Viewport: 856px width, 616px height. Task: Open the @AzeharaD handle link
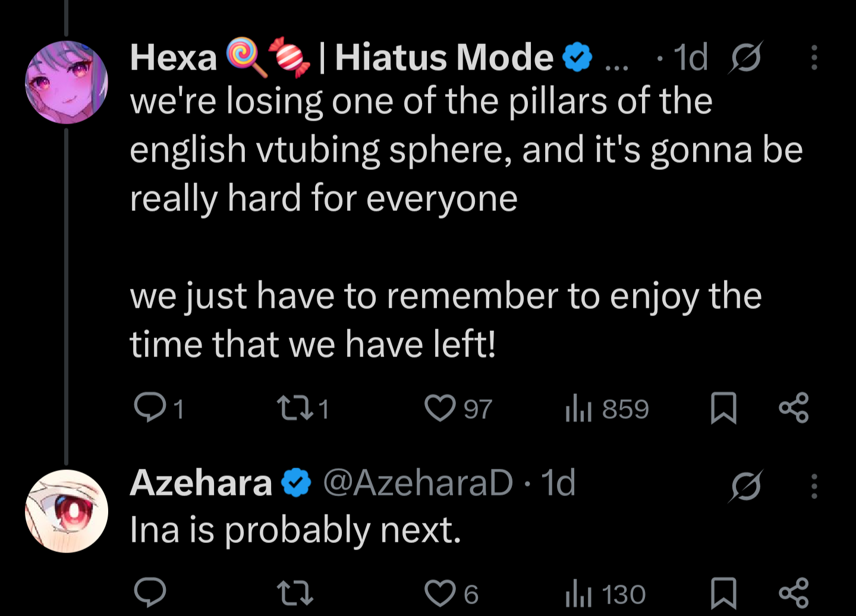(418, 482)
